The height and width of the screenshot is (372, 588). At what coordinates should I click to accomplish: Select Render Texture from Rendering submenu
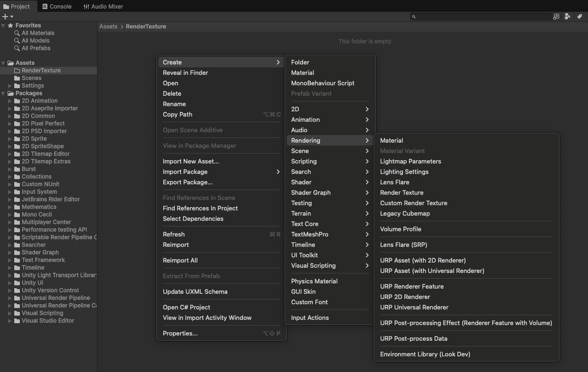coord(401,192)
